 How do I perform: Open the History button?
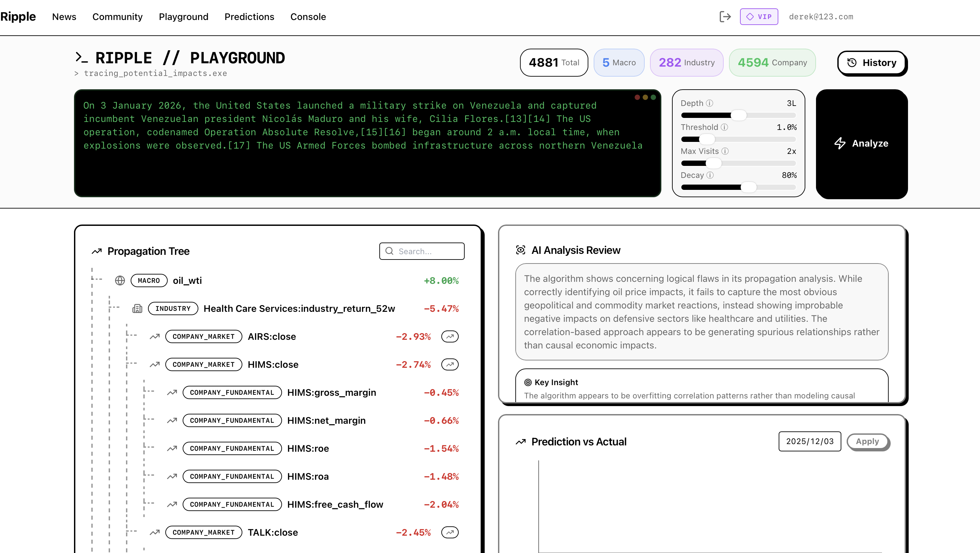pyautogui.click(x=872, y=63)
